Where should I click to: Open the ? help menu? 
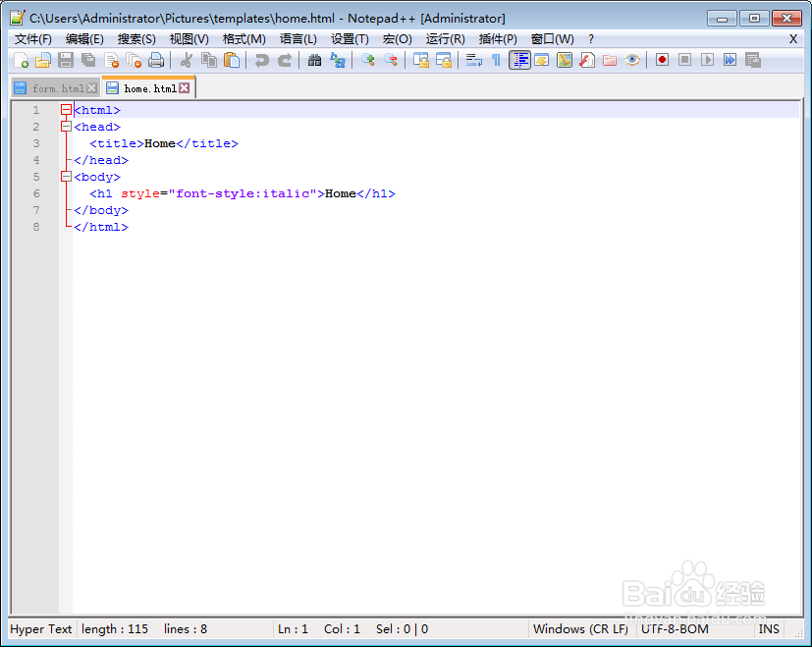[591, 39]
